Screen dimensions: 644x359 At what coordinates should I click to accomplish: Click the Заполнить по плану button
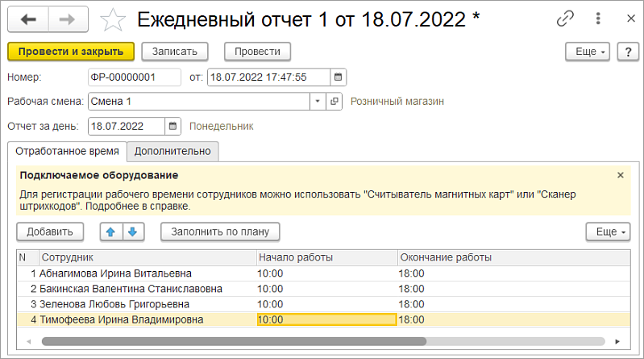[220, 232]
